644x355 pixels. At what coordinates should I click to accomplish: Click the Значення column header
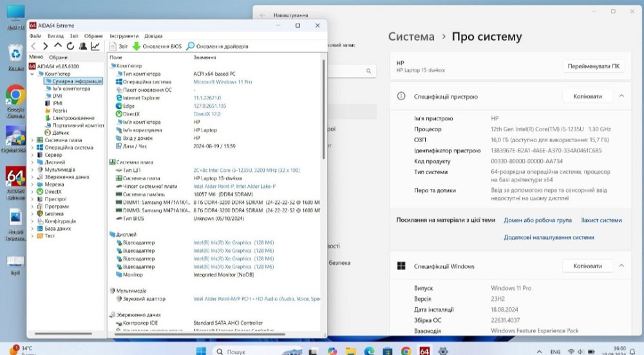(205, 57)
